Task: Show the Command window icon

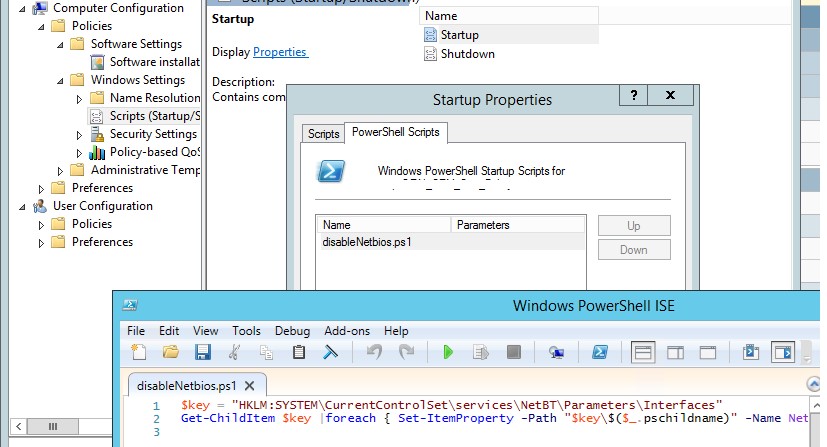Action: coord(751,352)
